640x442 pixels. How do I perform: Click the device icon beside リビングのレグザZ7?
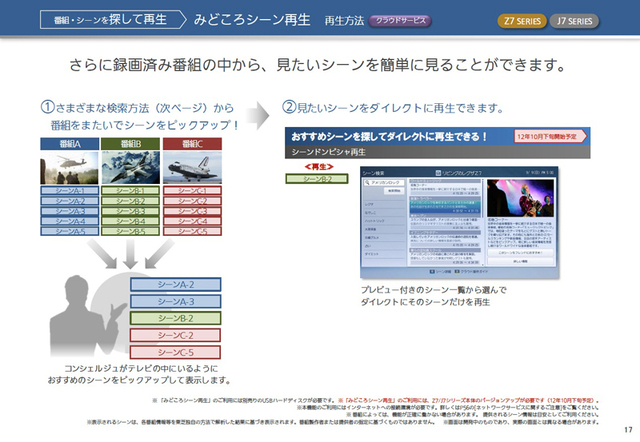(438, 173)
